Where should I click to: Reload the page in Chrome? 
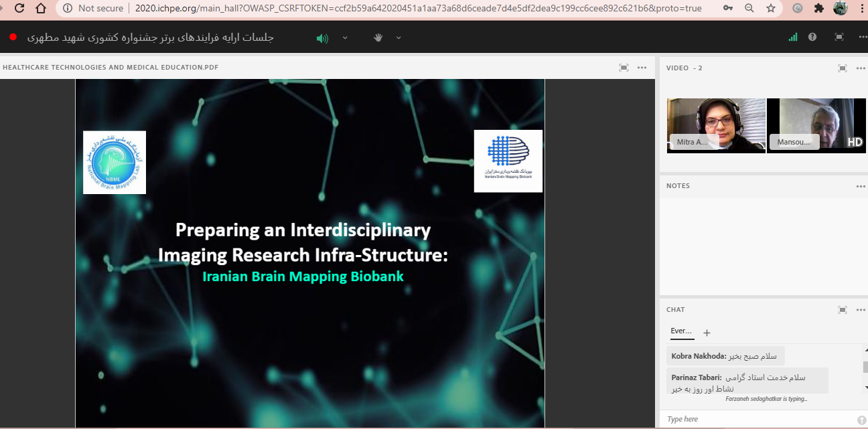pos(19,9)
